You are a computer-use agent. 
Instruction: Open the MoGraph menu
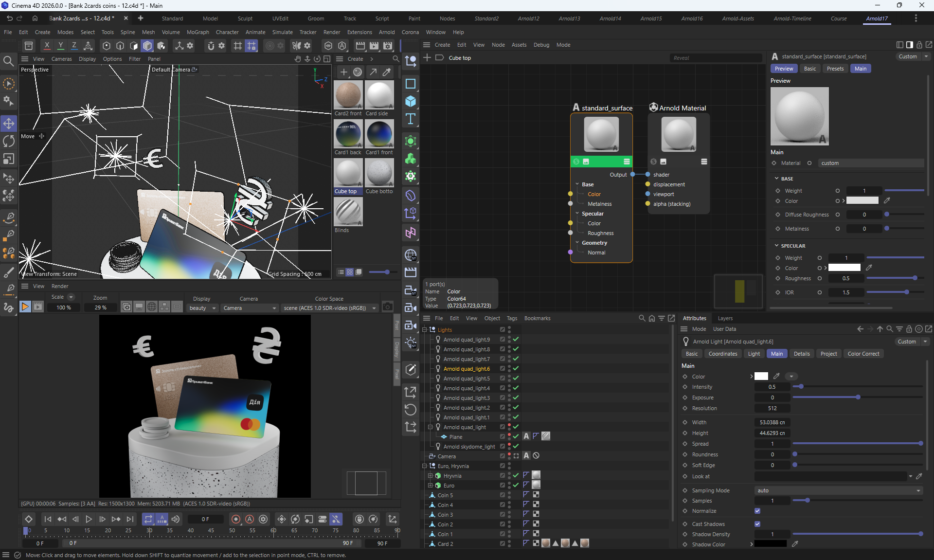tap(198, 32)
